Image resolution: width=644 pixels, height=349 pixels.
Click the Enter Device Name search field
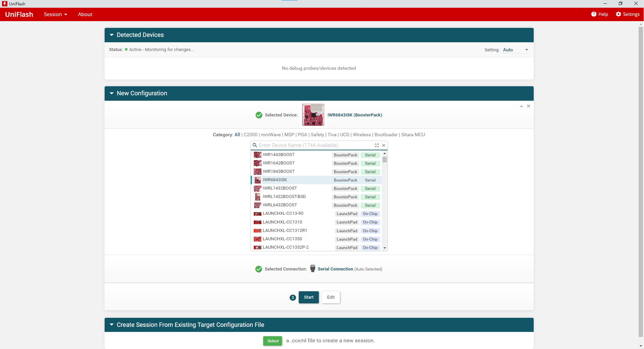tap(315, 145)
